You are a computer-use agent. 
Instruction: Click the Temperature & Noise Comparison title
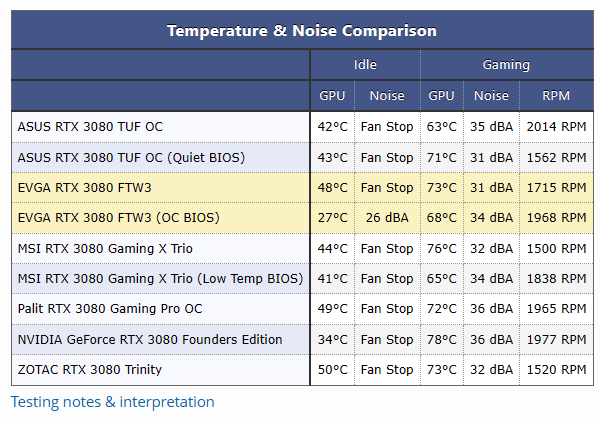[x=301, y=30]
